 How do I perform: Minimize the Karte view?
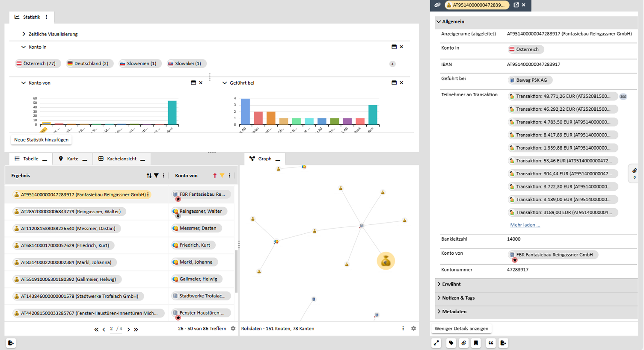point(85,159)
